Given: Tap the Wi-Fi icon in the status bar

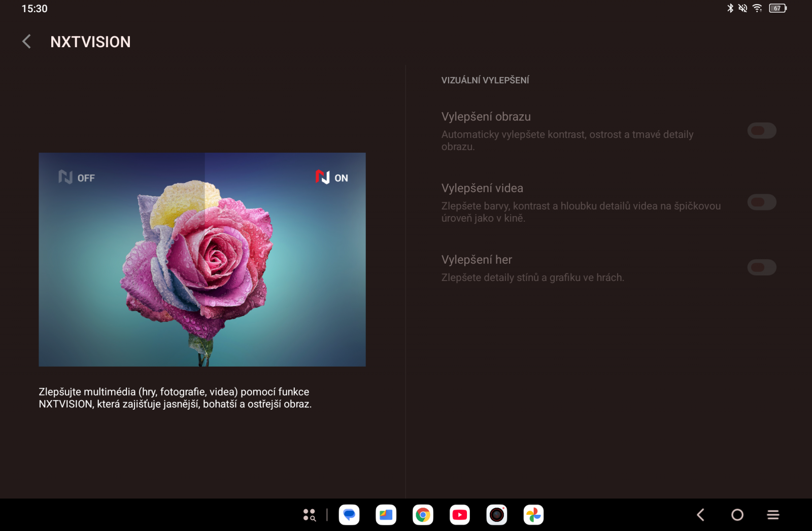Looking at the screenshot, I should [x=758, y=8].
